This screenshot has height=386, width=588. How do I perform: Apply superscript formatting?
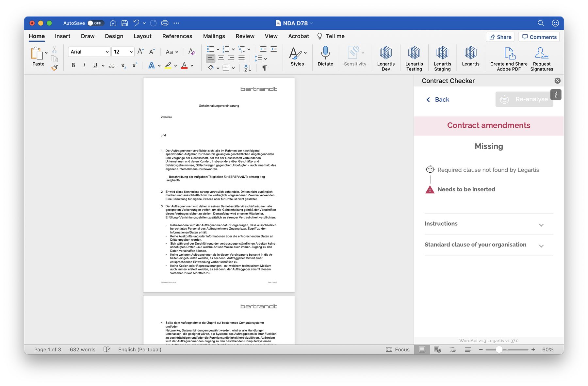coord(135,65)
